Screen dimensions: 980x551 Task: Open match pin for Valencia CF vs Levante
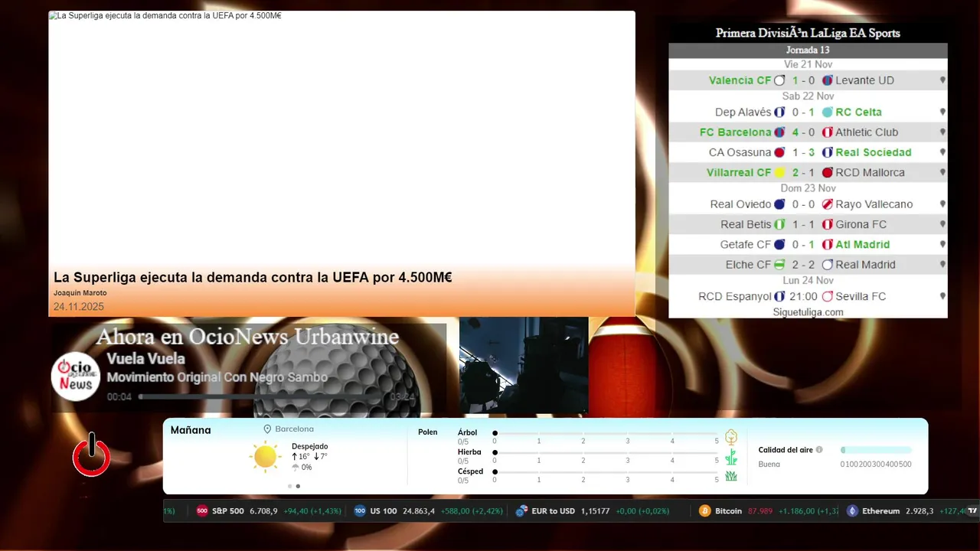pos(942,80)
